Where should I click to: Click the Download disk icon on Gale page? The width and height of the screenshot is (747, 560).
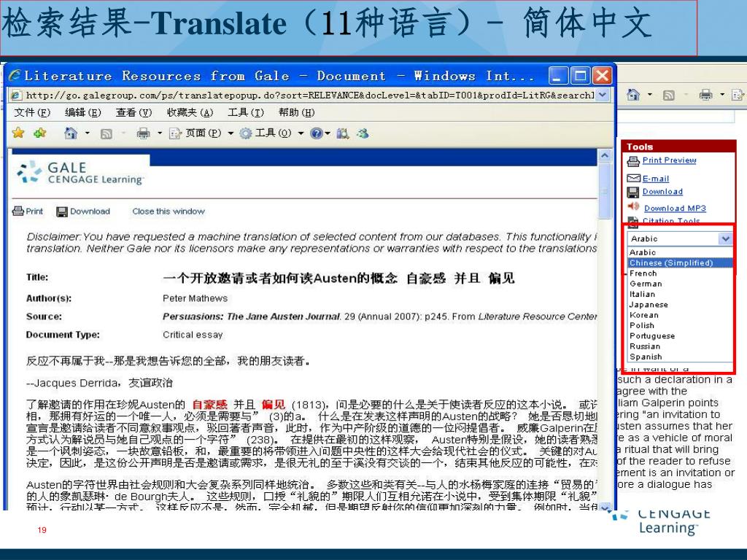point(62,211)
